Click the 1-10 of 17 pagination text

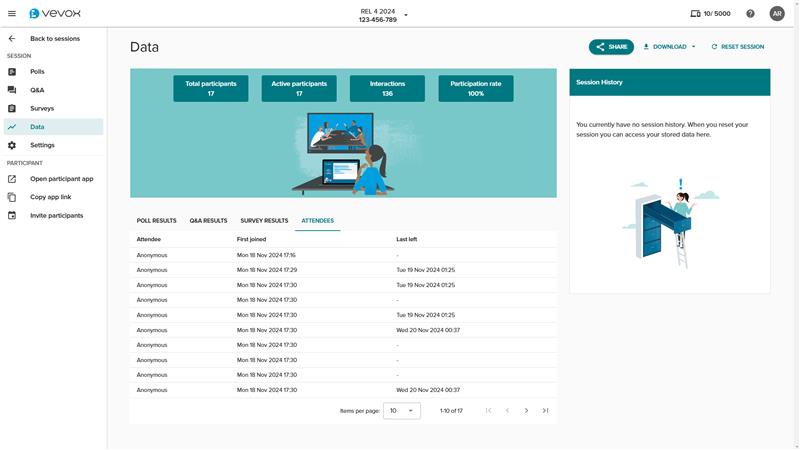pos(451,411)
